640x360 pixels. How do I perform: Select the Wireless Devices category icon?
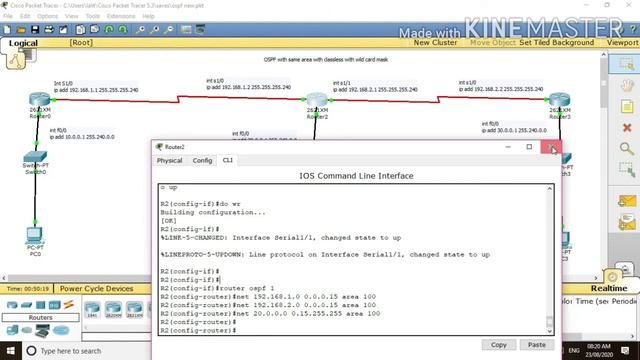(54, 305)
